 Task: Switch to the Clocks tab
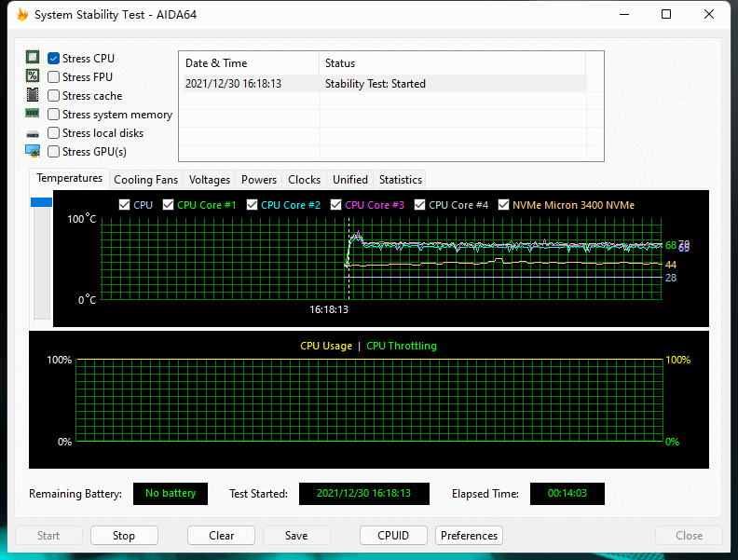tap(304, 180)
